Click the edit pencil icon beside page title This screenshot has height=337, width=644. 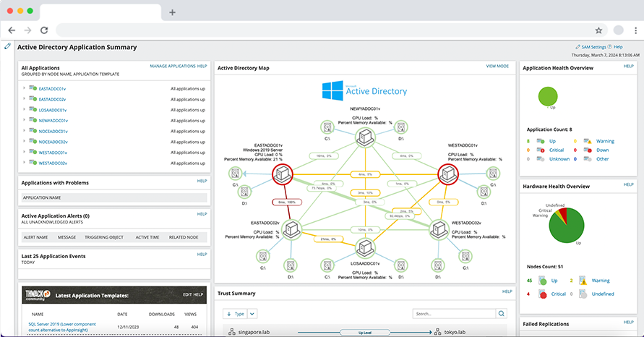7,46
